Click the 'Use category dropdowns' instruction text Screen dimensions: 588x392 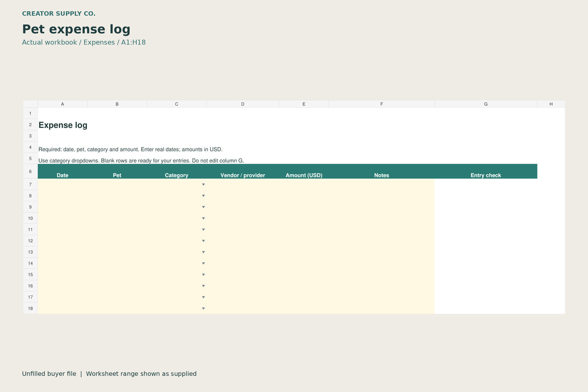point(141,161)
